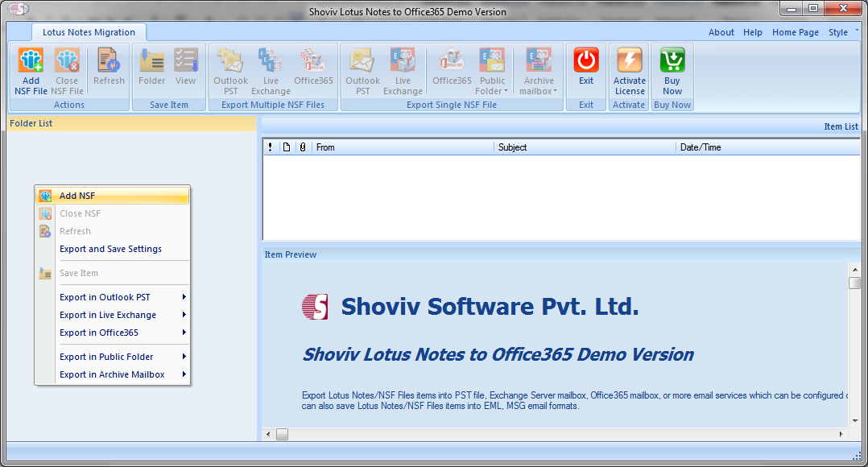This screenshot has height=467, width=868.
Task: Click the preview vertical scrollbar down arrow
Action: click(855, 421)
